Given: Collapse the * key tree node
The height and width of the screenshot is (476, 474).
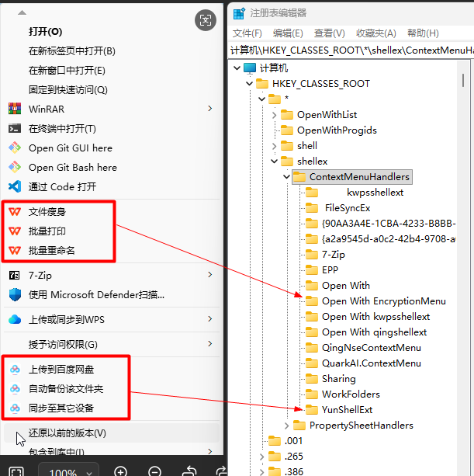Looking at the screenshot, I should coord(262,99).
